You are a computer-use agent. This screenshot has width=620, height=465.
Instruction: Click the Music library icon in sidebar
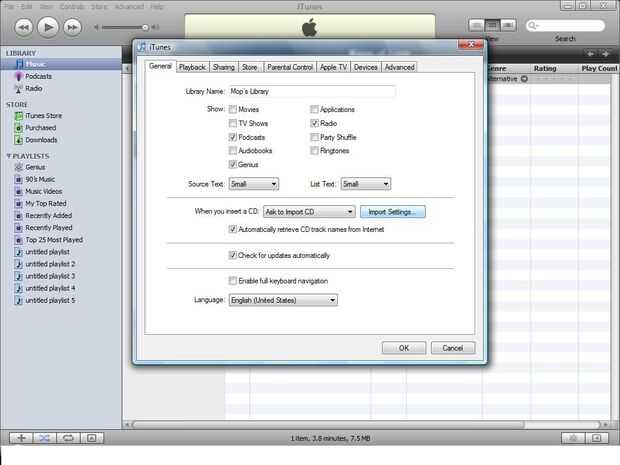pyautogui.click(x=19, y=64)
